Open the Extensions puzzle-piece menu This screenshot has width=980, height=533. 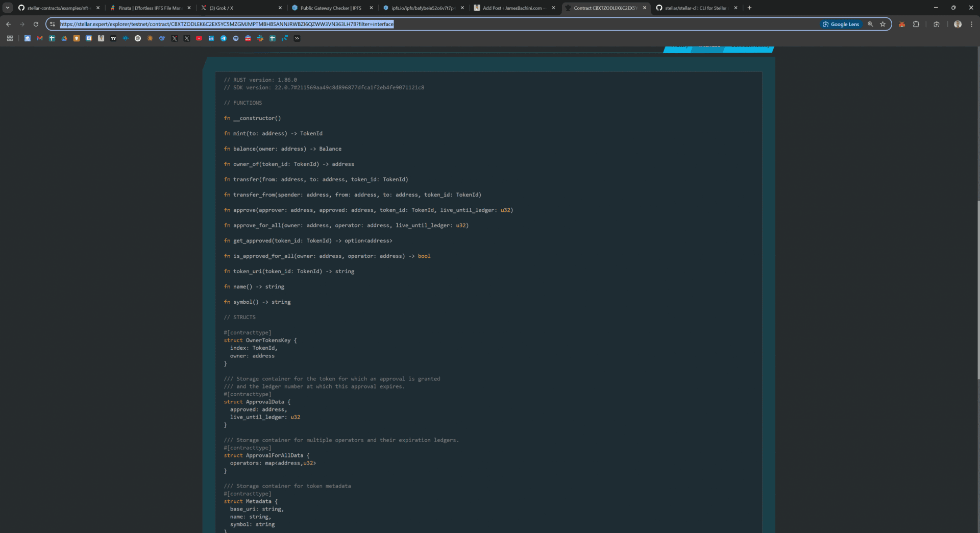coord(916,24)
